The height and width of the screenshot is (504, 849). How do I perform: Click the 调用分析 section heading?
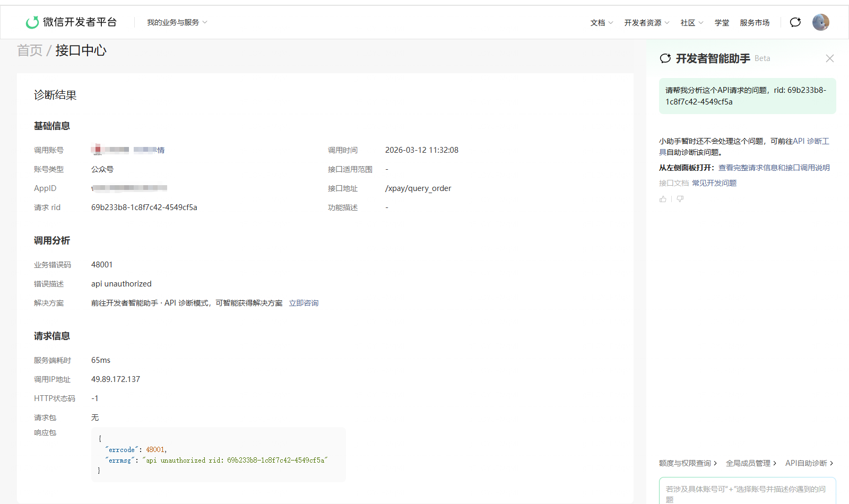(52, 240)
